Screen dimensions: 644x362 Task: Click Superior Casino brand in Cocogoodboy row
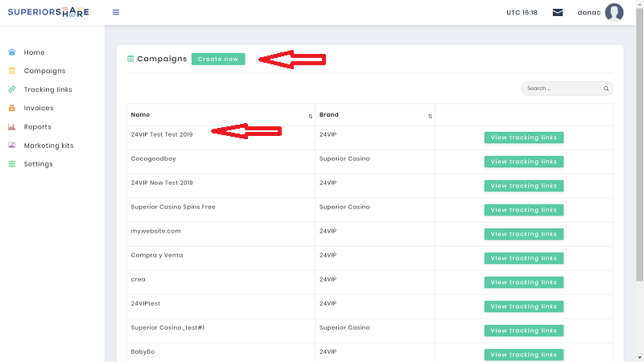(x=345, y=158)
